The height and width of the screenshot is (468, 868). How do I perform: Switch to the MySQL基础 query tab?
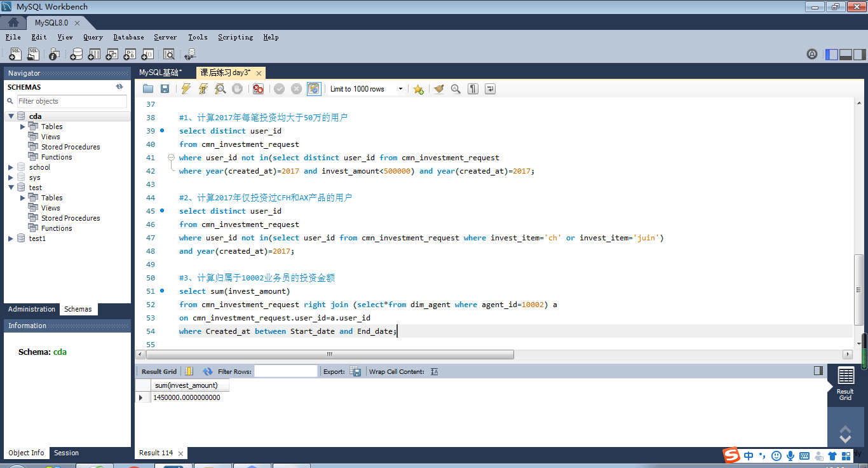pyautogui.click(x=160, y=72)
